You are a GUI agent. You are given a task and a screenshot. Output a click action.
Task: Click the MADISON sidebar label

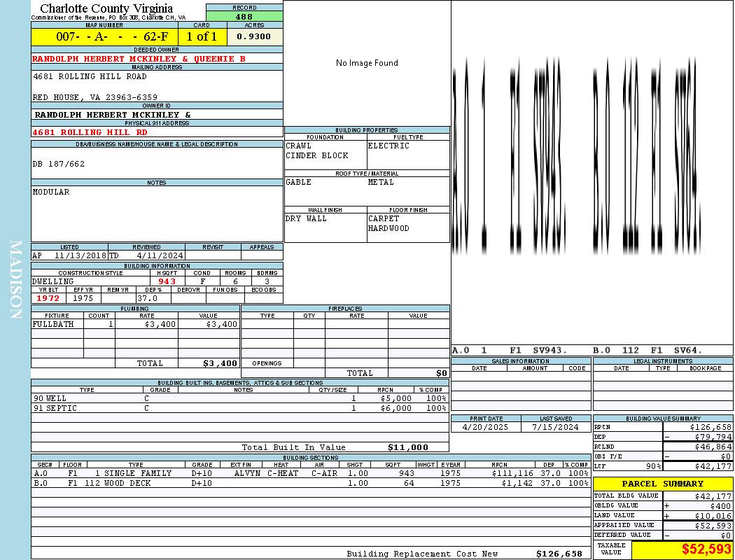(15, 280)
